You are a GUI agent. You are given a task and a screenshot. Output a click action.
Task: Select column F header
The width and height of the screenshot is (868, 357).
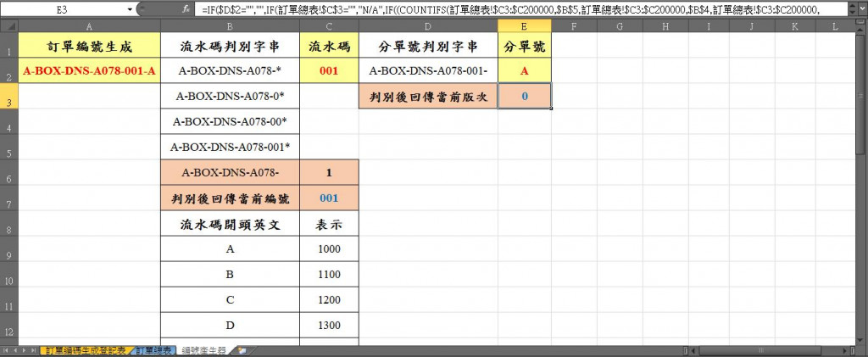tap(574, 26)
